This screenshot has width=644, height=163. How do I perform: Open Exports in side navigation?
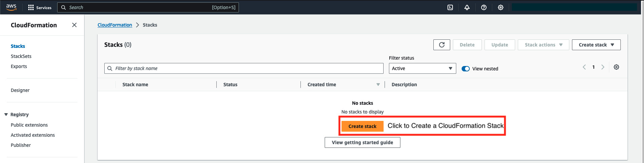(x=19, y=66)
